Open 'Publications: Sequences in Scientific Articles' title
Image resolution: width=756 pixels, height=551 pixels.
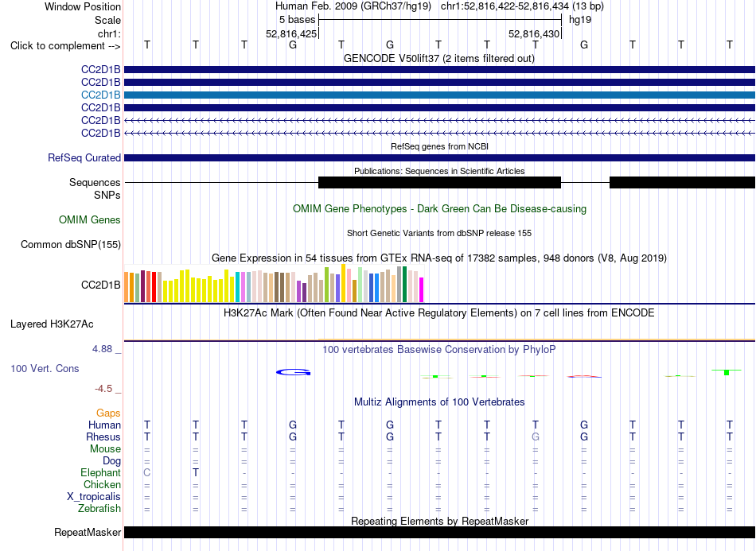click(439, 171)
